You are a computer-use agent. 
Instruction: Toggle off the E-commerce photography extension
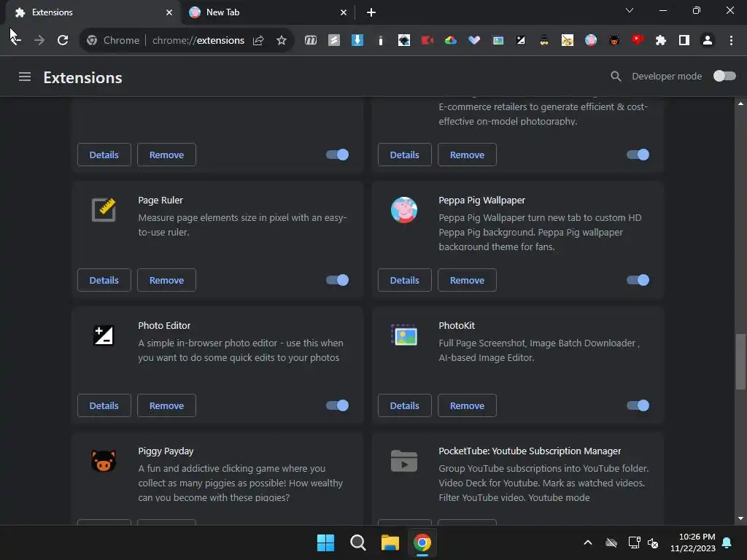point(638,155)
